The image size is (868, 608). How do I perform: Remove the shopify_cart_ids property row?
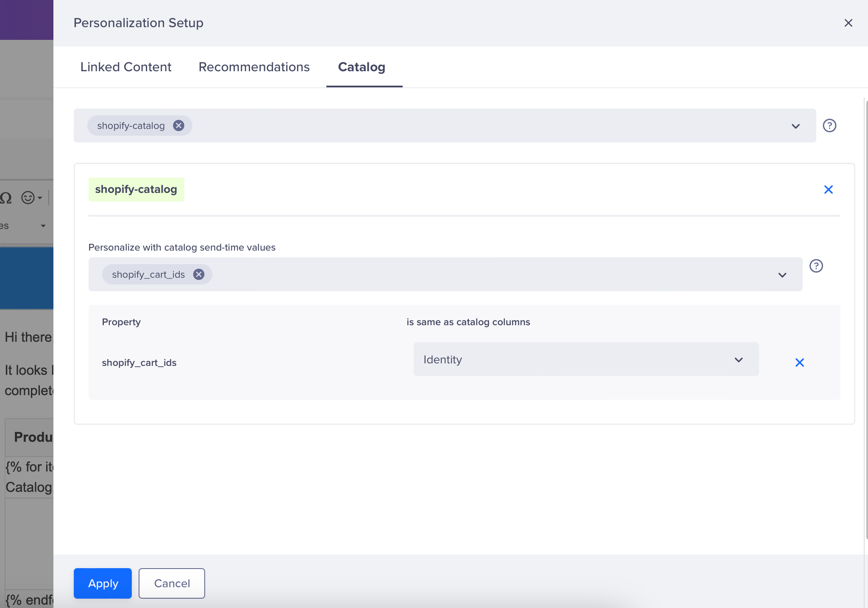[x=799, y=363]
